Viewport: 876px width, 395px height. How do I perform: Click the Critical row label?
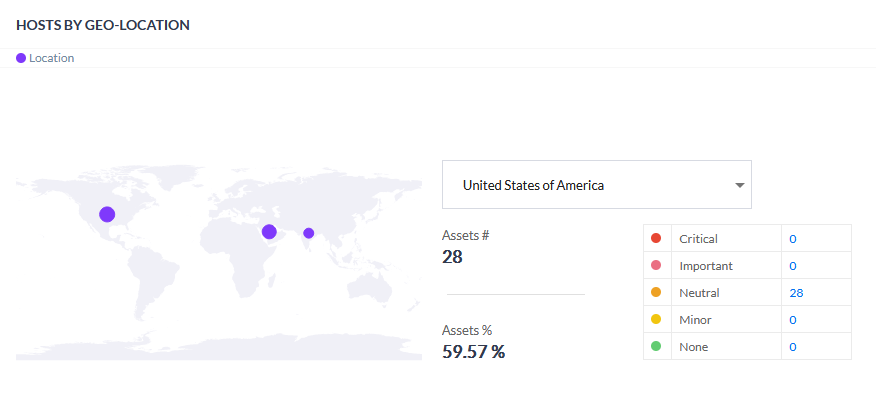pyautogui.click(x=698, y=239)
